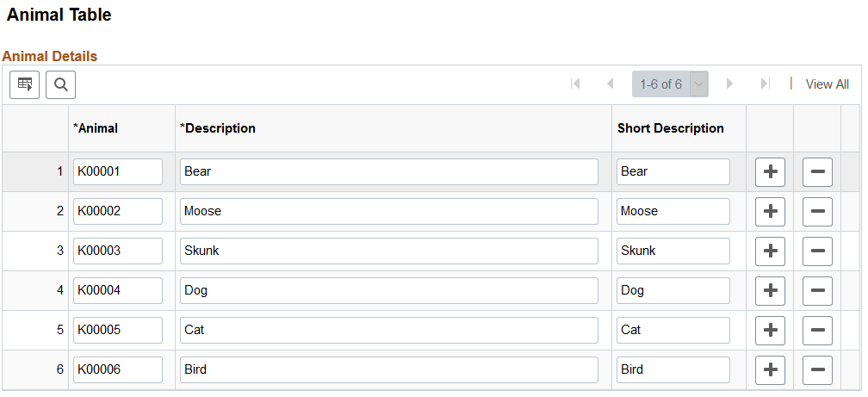Go to the previous page arrow
This screenshot has width=868, height=397.
click(610, 84)
